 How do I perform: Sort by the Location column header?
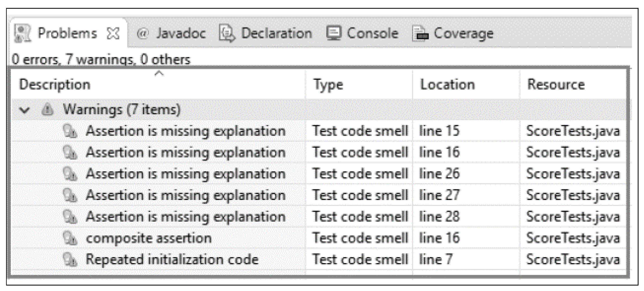coord(447,85)
